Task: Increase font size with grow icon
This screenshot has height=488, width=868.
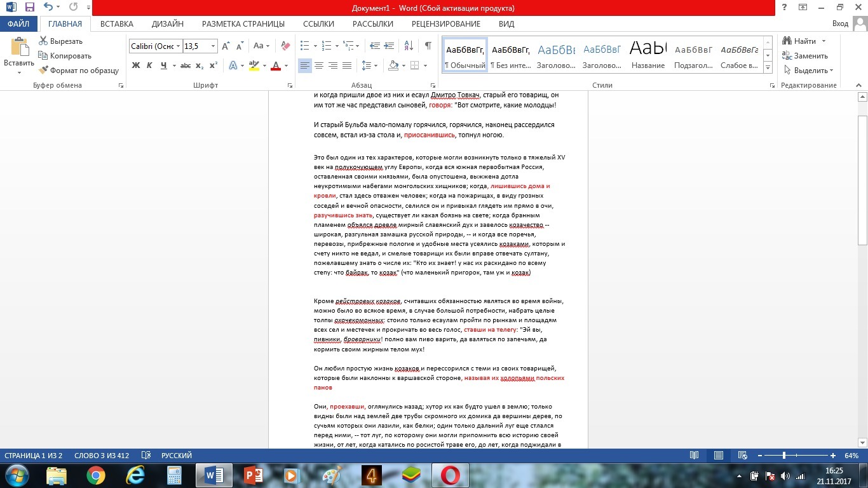Action: (x=226, y=46)
